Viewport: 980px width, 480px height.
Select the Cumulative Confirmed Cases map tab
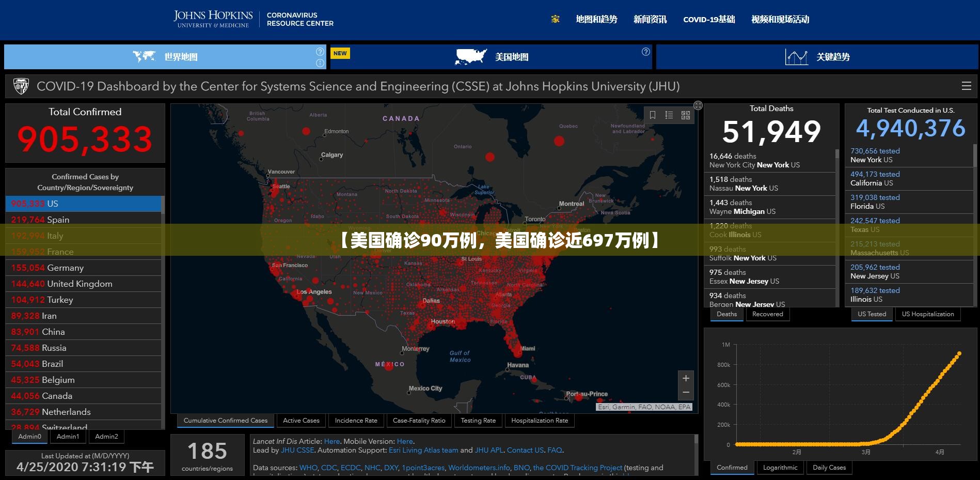pos(226,421)
